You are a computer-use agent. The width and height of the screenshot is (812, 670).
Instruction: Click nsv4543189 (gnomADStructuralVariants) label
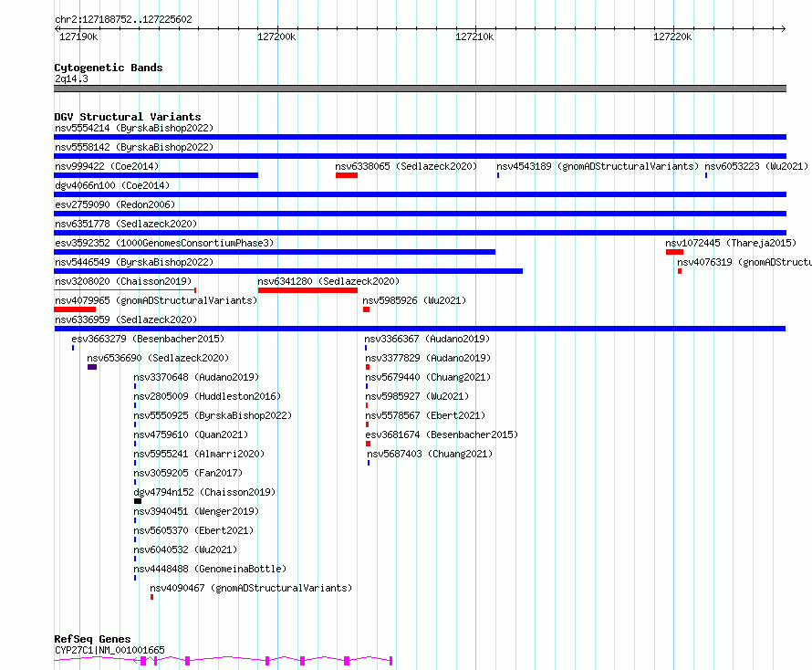click(598, 166)
